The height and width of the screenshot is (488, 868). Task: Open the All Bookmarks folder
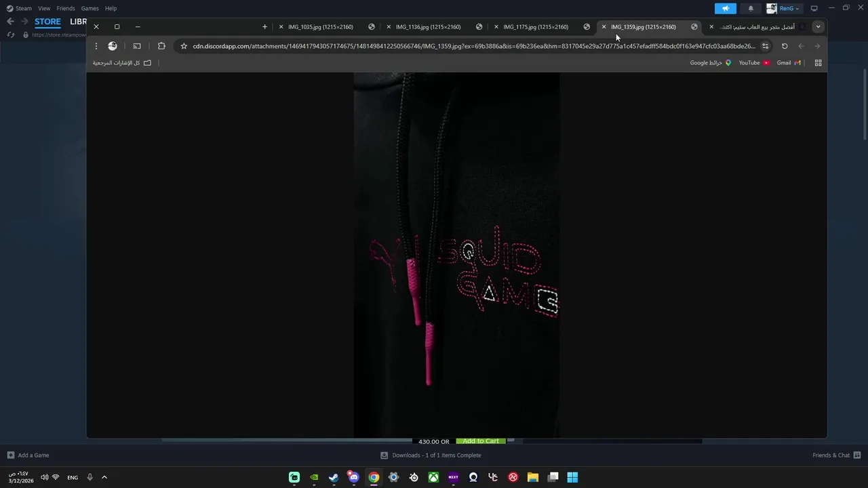coord(122,63)
